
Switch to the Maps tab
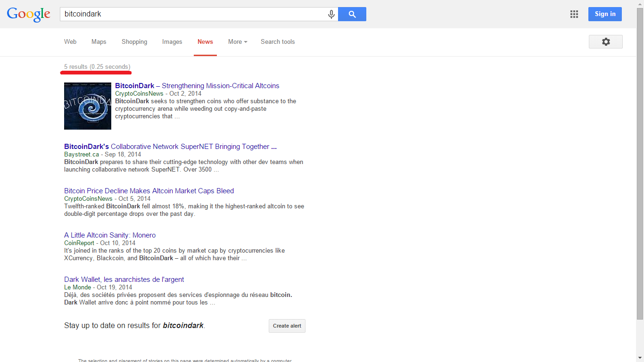tap(99, 41)
